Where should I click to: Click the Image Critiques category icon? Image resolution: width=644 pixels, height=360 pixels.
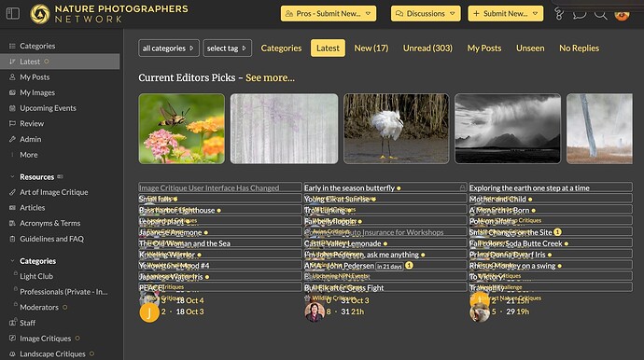click(12, 339)
